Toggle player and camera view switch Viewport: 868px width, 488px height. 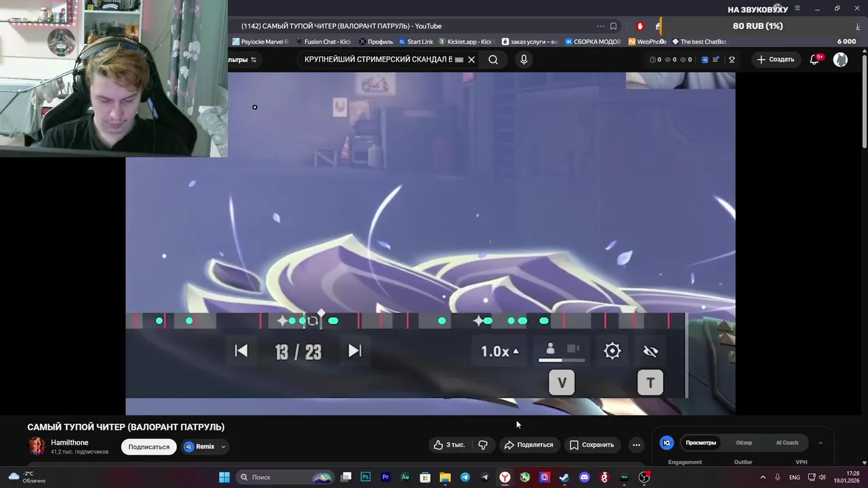coord(561,351)
